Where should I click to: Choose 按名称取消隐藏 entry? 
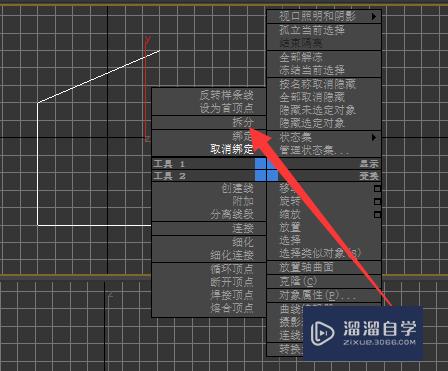[x=318, y=84]
